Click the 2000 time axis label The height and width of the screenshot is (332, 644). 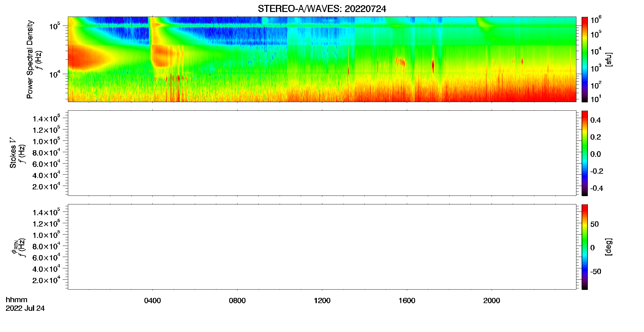pos(492,301)
